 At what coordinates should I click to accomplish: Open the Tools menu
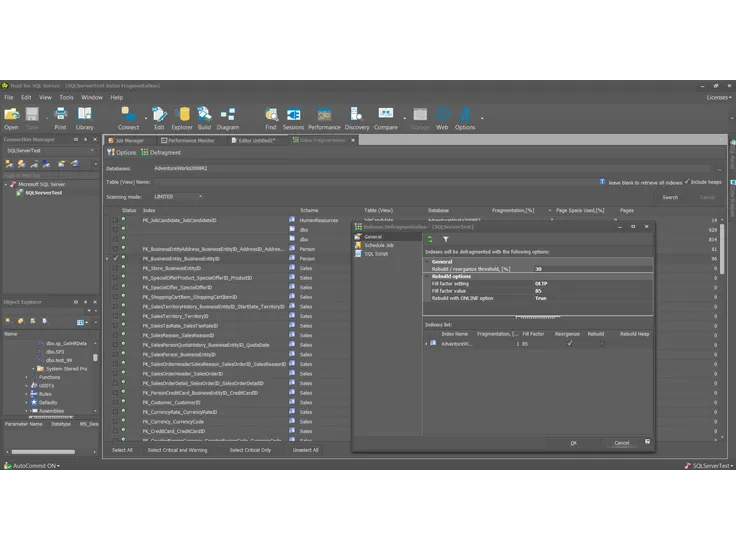66,98
